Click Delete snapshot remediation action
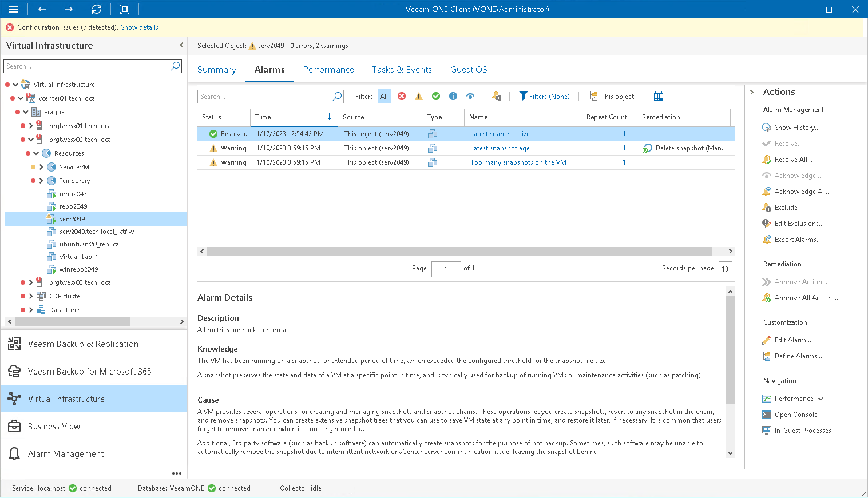The image size is (868, 498). click(x=685, y=148)
